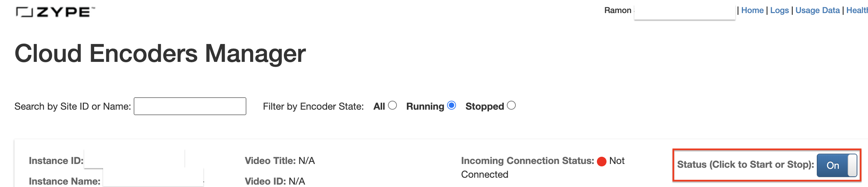Image resolution: width=868 pixels, height=187 pixels.
Task: Open the Home link
Action: click(752, 10)
